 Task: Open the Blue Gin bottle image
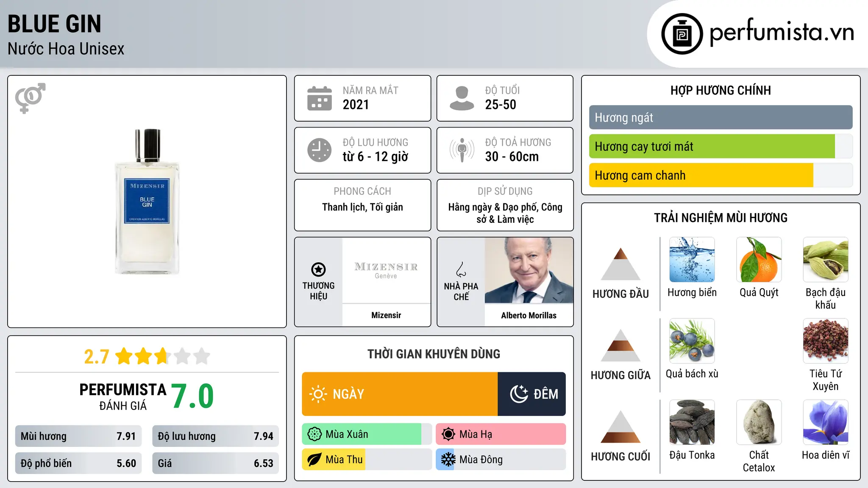click(147, 202)
